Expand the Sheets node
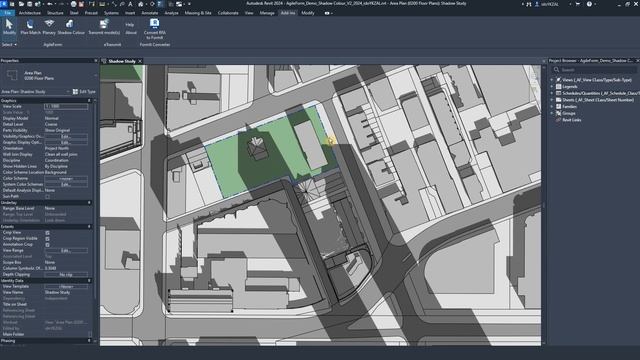The height and width of the screenshot is (360, 640). point(551,100)
